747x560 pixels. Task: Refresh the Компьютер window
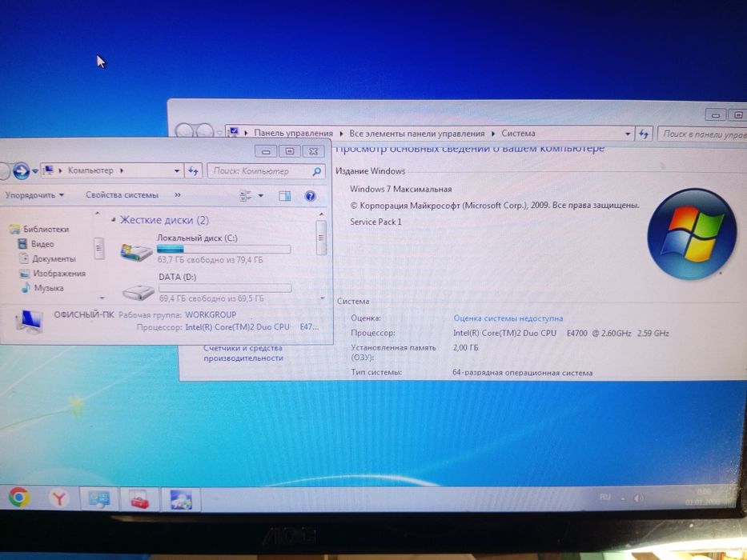(x=194, y=170)
